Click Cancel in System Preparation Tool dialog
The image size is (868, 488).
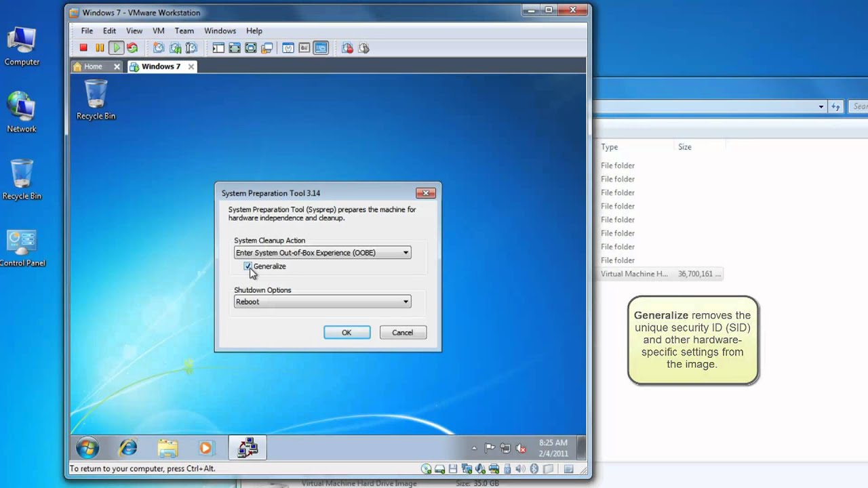coord(402,332)
